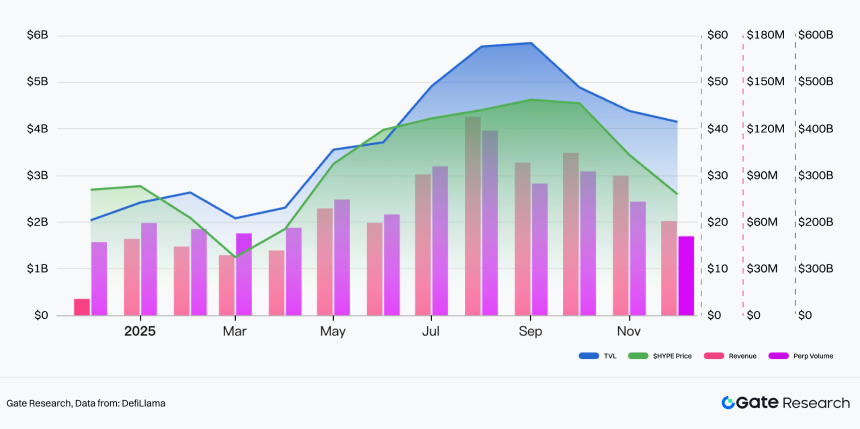Toggle the $HYPE Price legend label
Image resolution: width=860 pixels, height=429 pixels.
pos(672,356)
